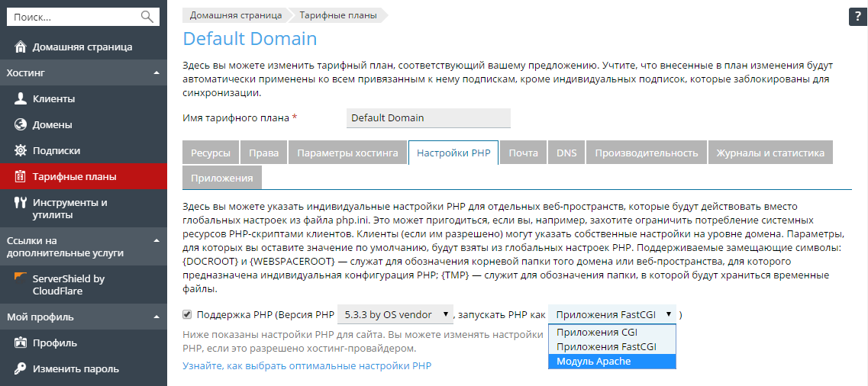
Task: Go to the Тарифные планы breadcrumb
Action: point(338,15)
